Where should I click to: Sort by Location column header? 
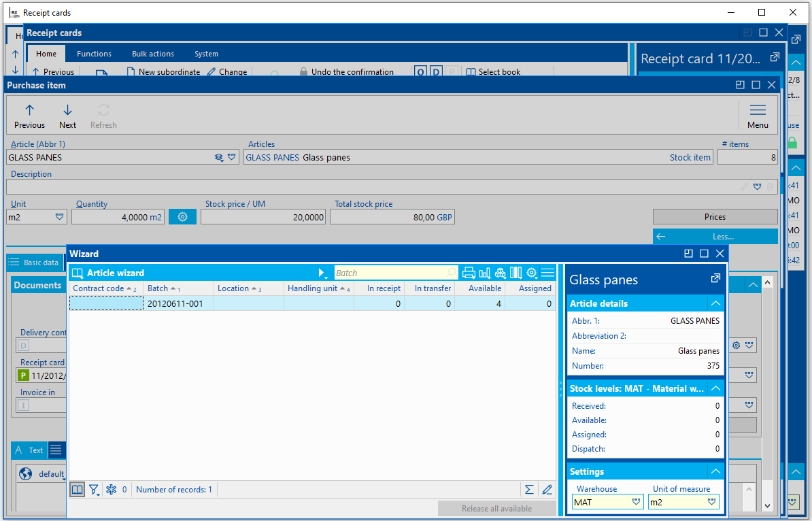[x=249, y=288]
